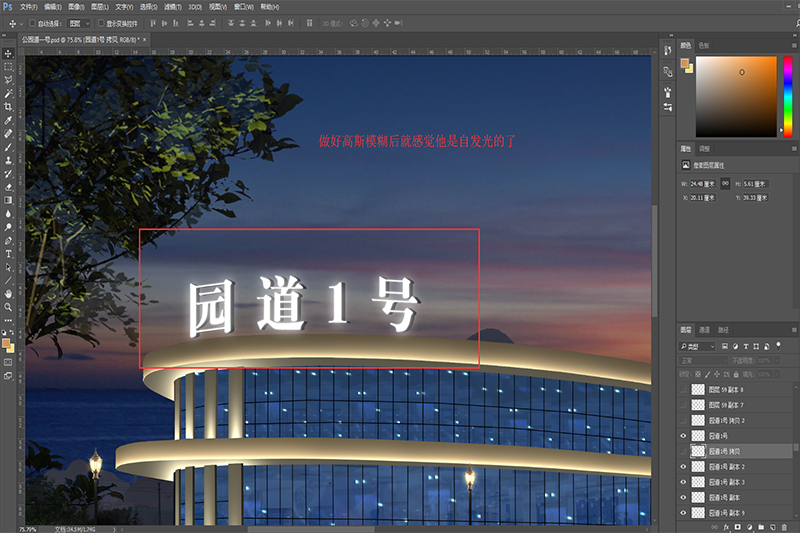Enable the 自动选择 checkbox
The image size is (800, 533).
click(x=30, y=22)
